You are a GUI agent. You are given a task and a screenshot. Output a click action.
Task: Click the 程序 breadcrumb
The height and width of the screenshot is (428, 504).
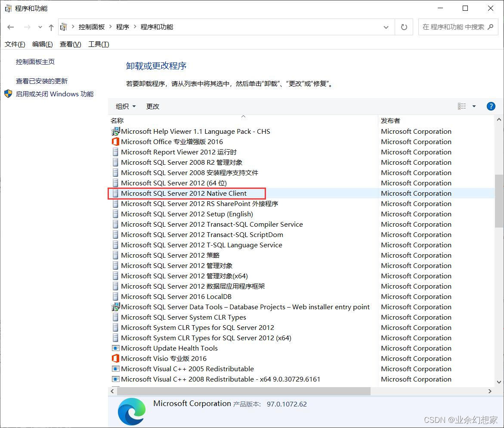click(123, 27)
